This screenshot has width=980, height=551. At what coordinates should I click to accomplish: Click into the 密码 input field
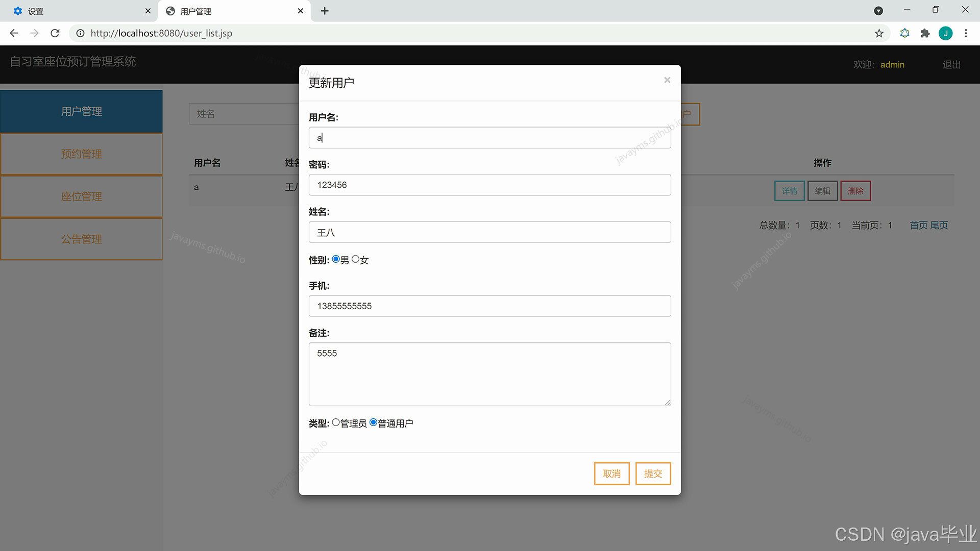tap(490, 185)
